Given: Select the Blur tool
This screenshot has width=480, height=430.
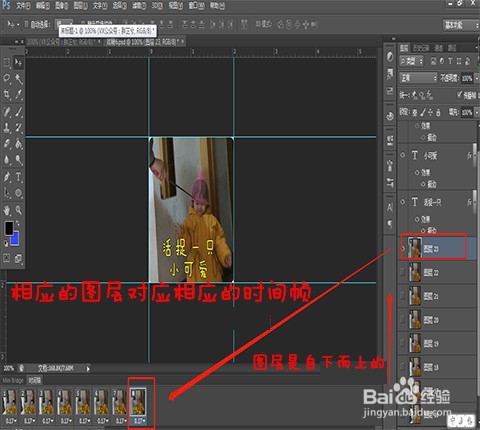Looking at the screenshot, I should pos(7,160).
